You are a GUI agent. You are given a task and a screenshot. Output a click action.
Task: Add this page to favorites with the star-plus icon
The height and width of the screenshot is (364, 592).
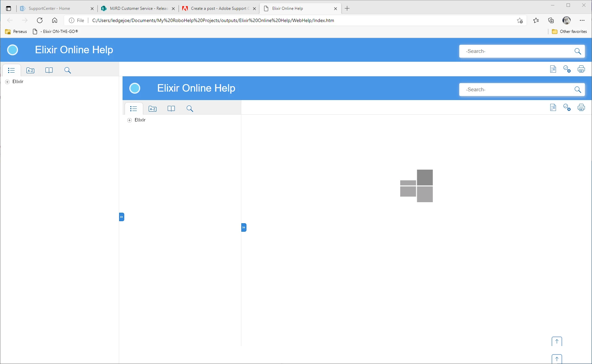[x=520, y=20]
